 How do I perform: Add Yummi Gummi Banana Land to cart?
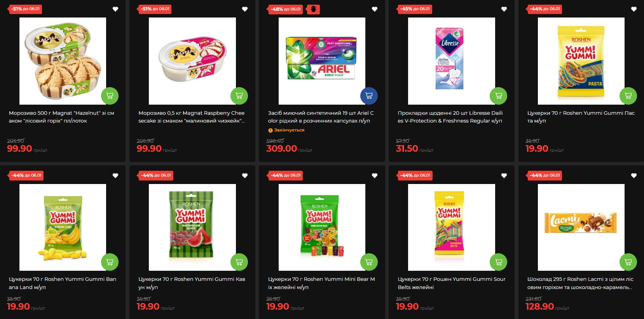[110, 262]
